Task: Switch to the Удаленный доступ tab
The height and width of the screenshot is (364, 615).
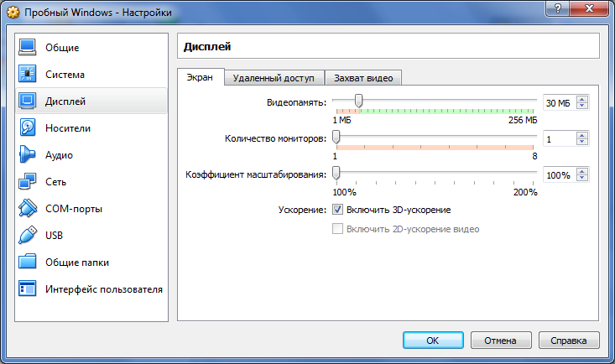Action: [274, 78]
